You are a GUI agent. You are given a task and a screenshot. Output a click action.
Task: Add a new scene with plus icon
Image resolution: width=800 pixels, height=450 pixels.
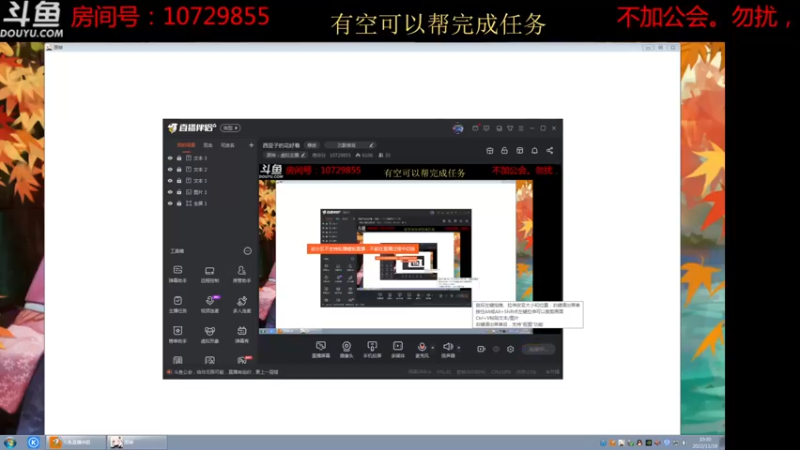coord(251,145)
